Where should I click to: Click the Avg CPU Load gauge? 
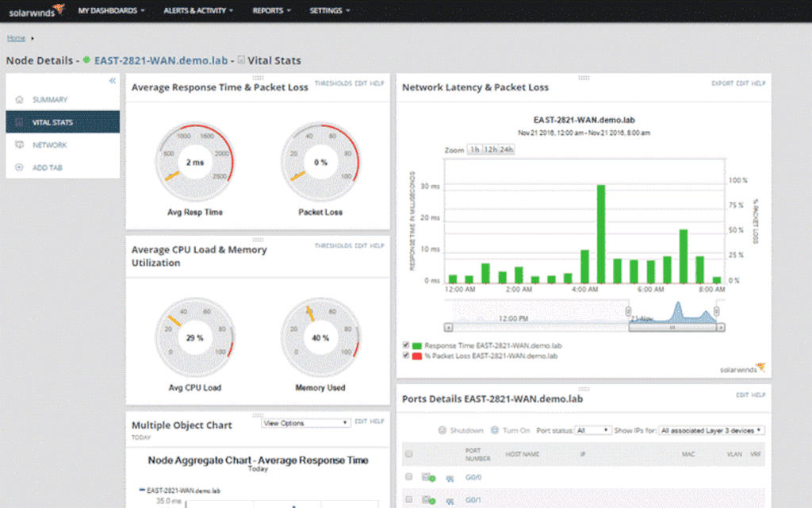195,337
